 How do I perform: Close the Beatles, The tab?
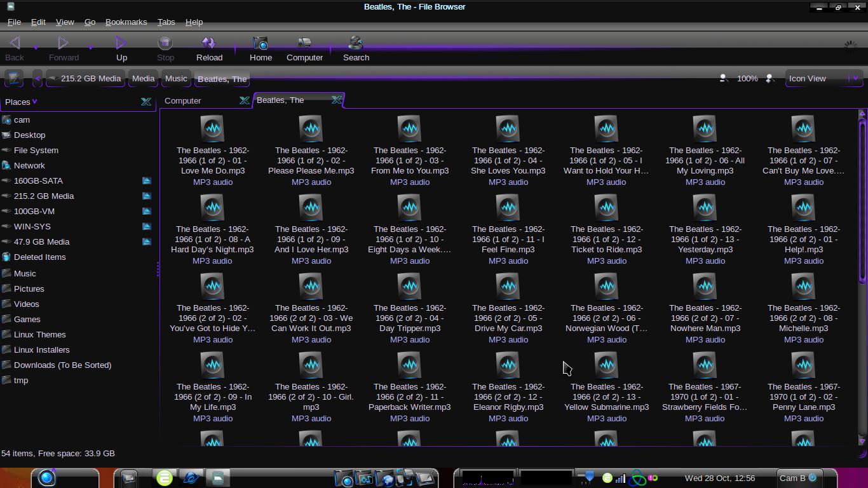[x=337, y=100]
